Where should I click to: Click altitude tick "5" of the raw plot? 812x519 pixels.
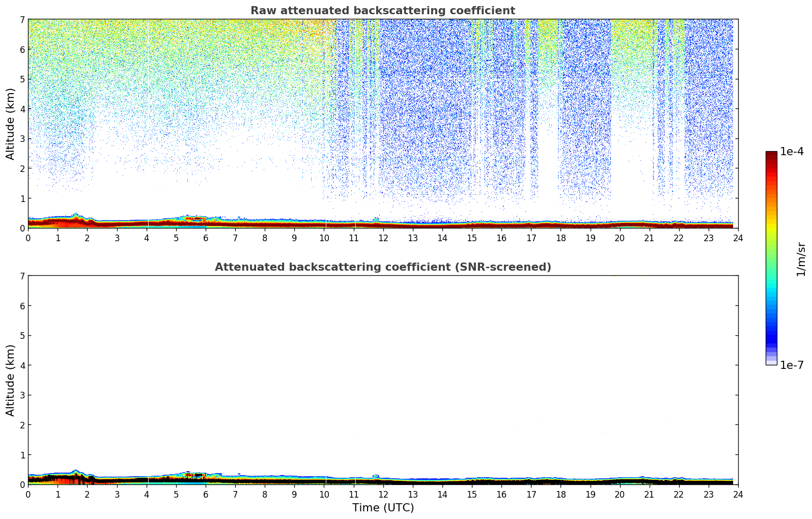point(22,79)
